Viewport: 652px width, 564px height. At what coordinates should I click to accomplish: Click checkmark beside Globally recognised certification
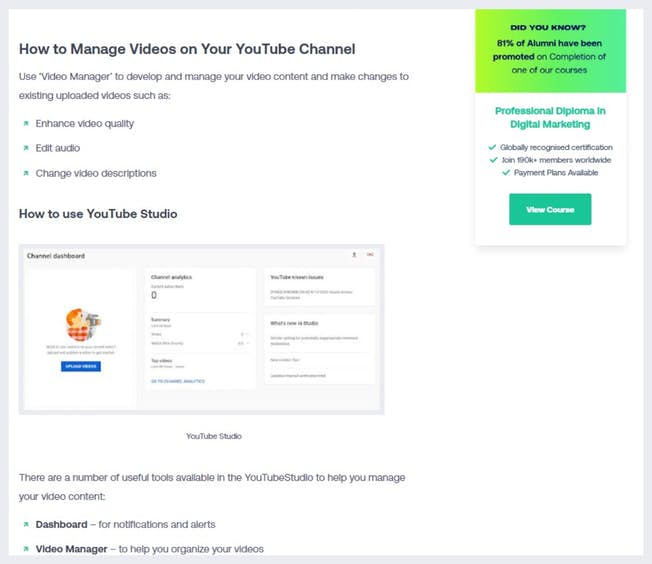pos(492,147)
